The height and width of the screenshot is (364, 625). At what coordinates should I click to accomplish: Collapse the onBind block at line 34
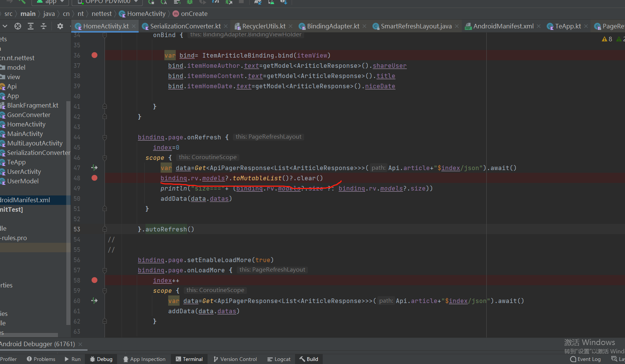105,35
